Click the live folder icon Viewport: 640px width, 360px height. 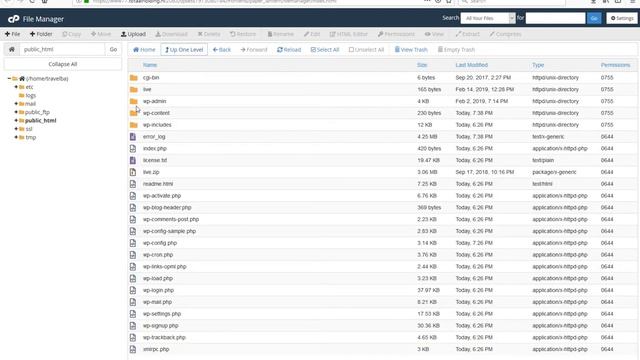pyautogui.click(x=133, y=89)
